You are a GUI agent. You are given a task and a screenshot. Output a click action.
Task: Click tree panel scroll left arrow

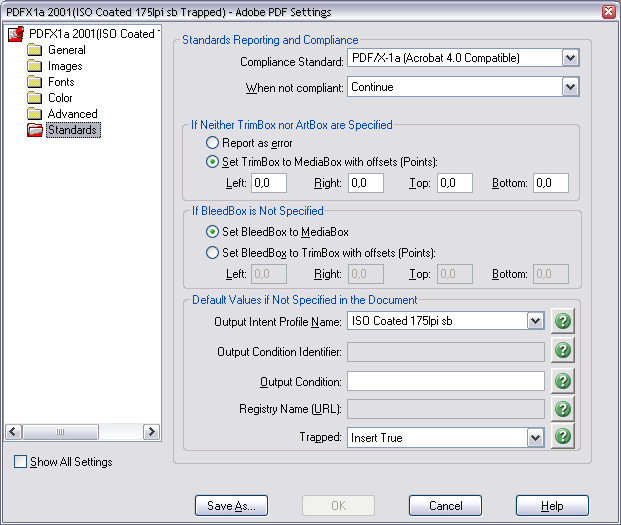13,432
